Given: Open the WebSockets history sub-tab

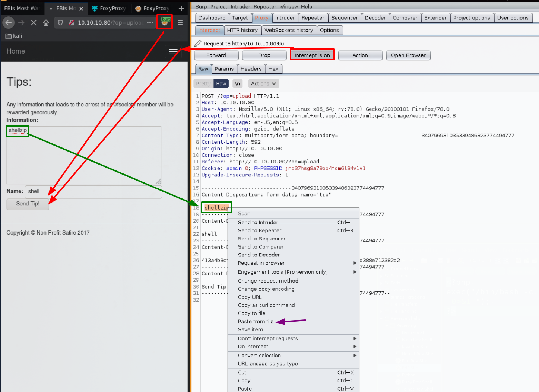Looking at the screenshot, I should pyautogui.click(x=289, y=30).
